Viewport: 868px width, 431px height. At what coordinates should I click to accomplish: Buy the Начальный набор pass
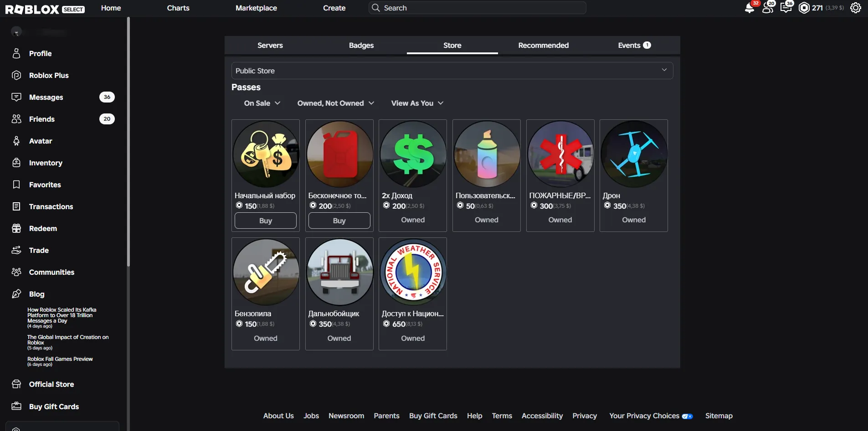266,221
